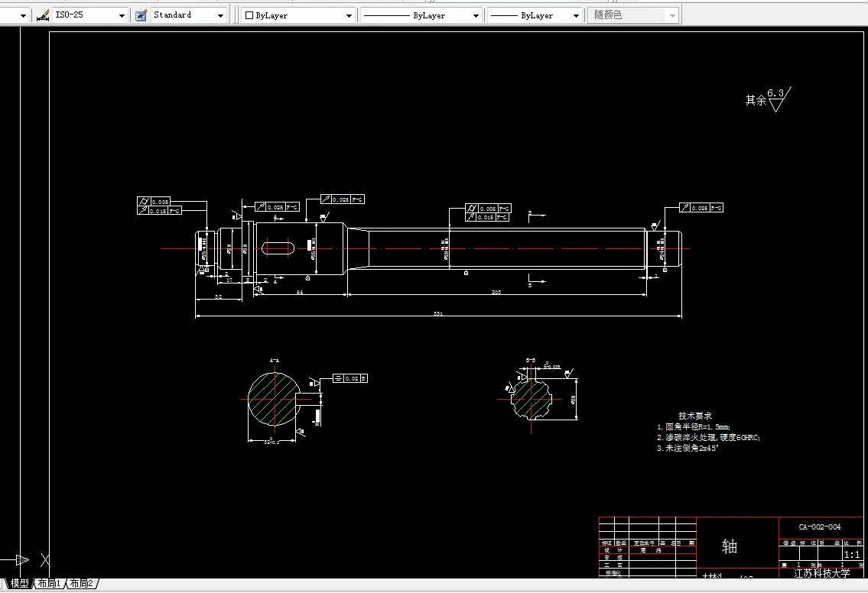Image resolution: width=868 pixels, height=593 pixels.
Task: Select the title block part name 轴
Action: click(730, 546)
